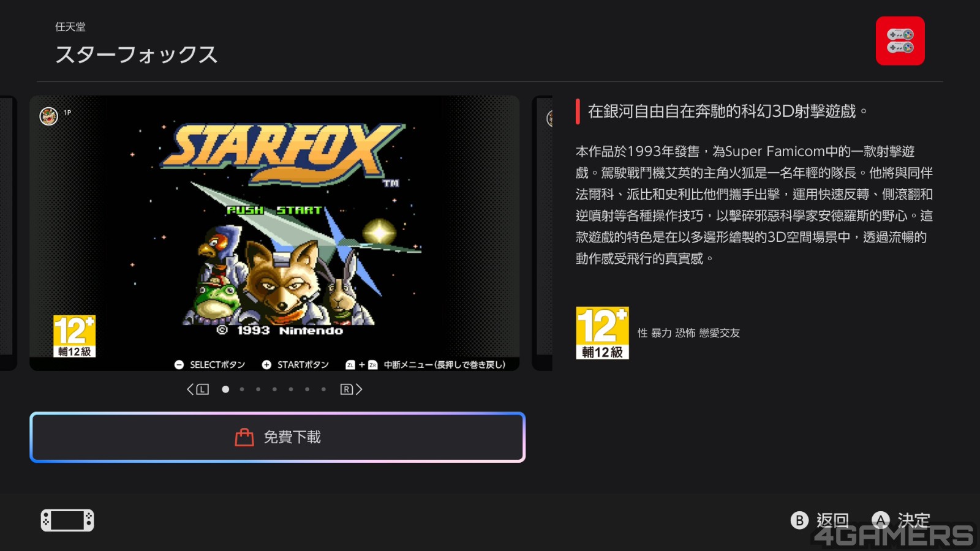The image size is (980, 551).
Task: Click the ZL button icon
Action: (350, 365)
